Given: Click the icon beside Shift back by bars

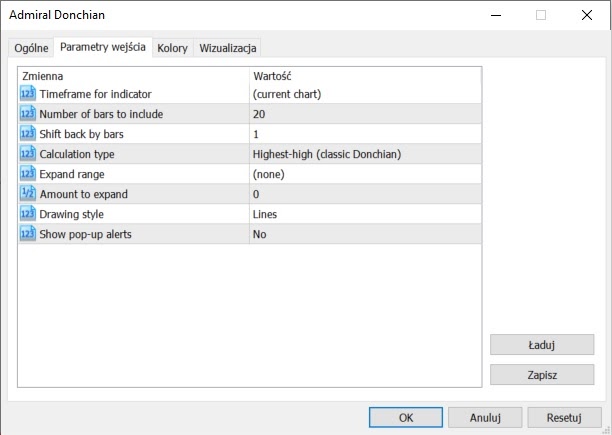Looking at the screenshot, I should click(x=28, y=134).
